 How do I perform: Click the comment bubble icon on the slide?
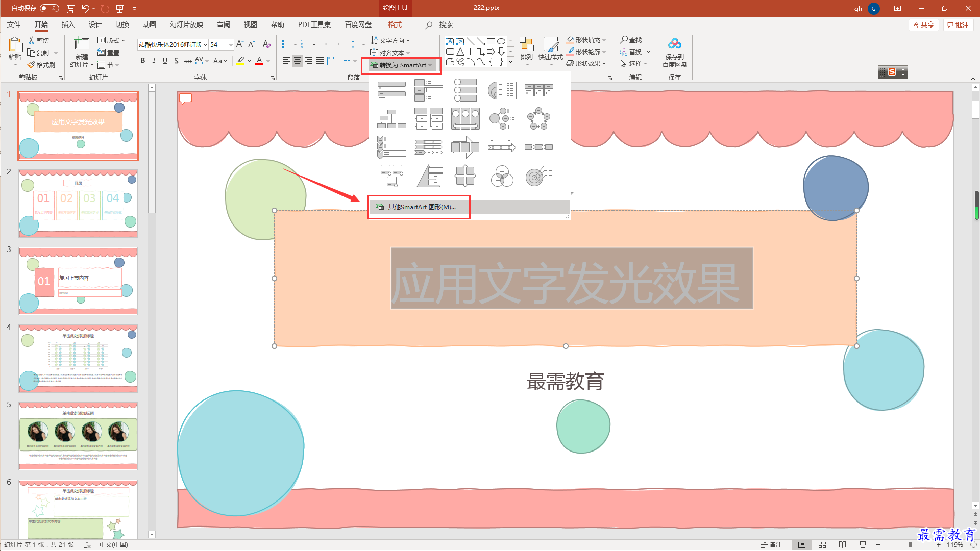click(x=185, y=98)
